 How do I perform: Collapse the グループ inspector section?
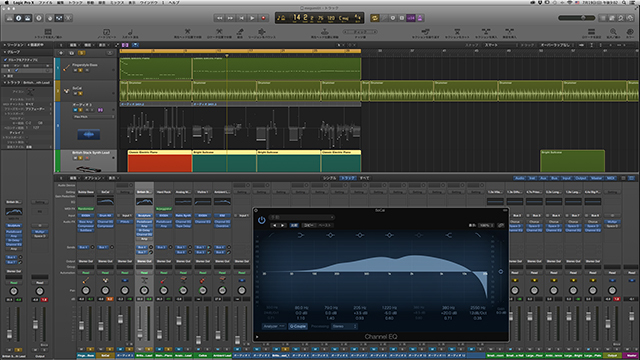[4, 52]
